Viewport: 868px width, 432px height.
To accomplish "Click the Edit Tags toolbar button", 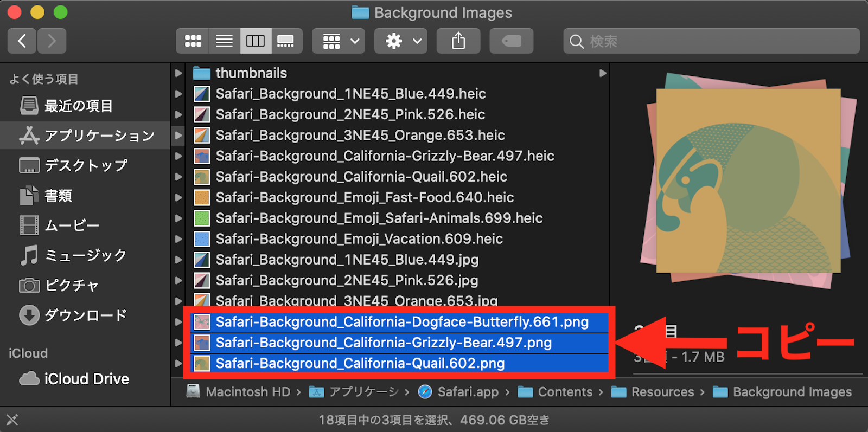I will coord(512,41).
